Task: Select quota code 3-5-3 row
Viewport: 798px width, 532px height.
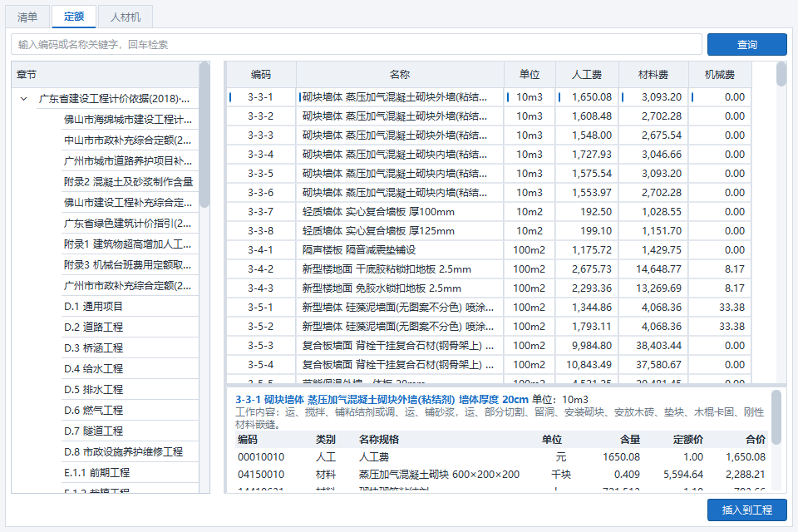Action: click(489, 346)
